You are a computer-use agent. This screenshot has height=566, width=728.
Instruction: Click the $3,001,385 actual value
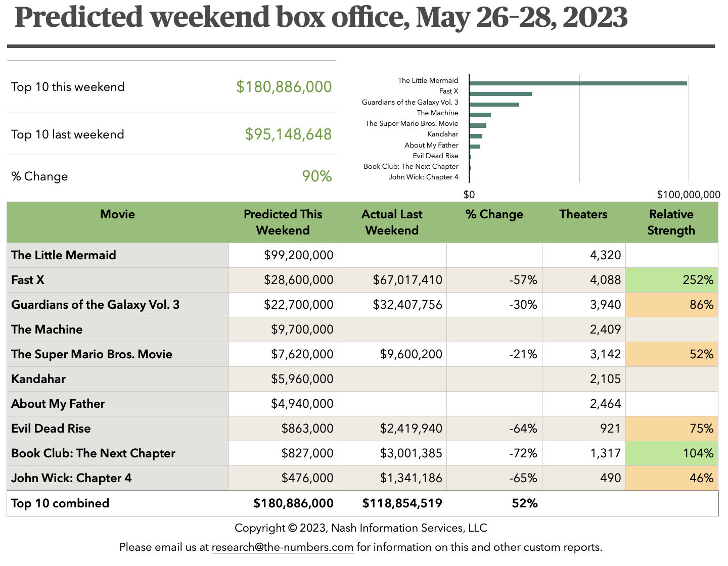[411, 453]
